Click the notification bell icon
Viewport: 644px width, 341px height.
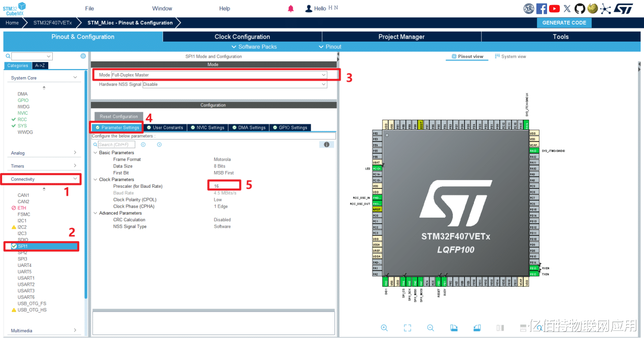(x=291, y=9)
